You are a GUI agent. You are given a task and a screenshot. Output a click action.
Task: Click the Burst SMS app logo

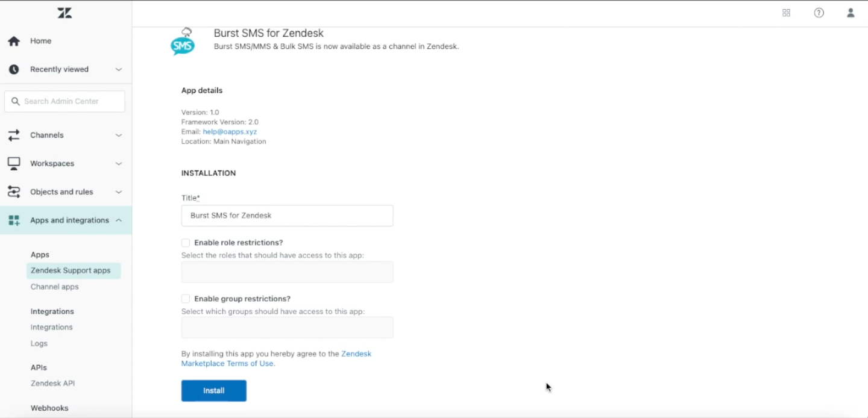(183, 42)
